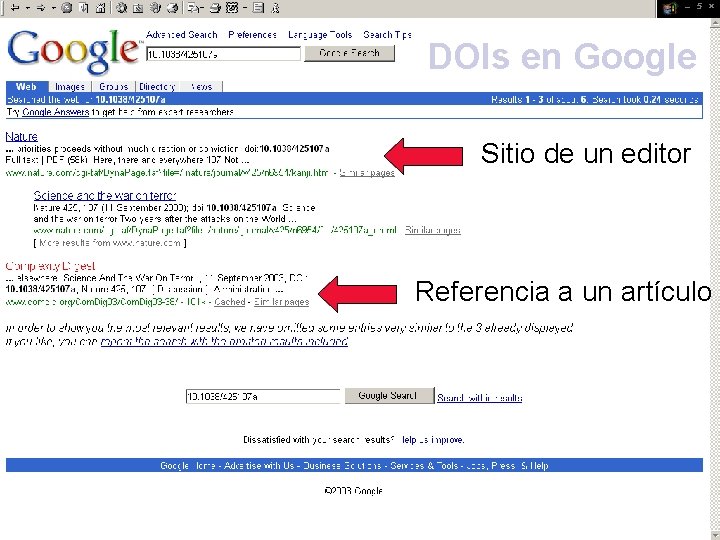Open the Google Answers link

pos(56,112)
